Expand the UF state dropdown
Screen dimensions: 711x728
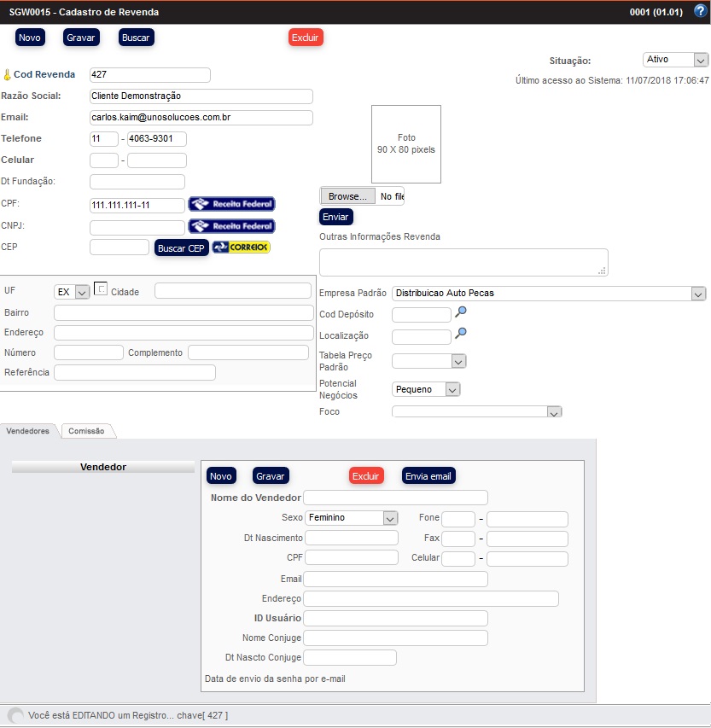pyautogui.click(x=72, y=292)
